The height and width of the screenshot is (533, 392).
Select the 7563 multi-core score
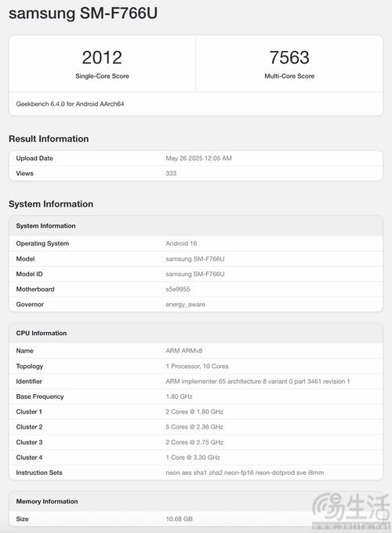coord(289,57)
